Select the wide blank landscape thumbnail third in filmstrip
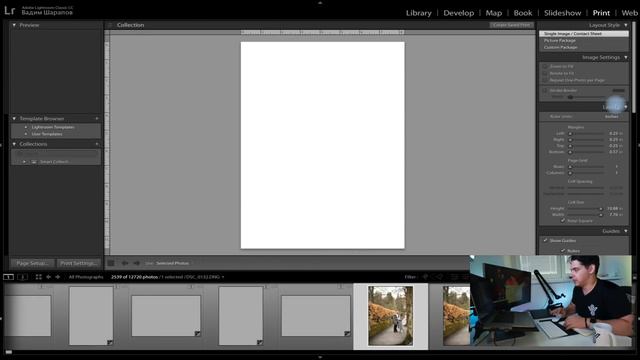Viewport: 640px width, 360px height. (x=166, y=316)
